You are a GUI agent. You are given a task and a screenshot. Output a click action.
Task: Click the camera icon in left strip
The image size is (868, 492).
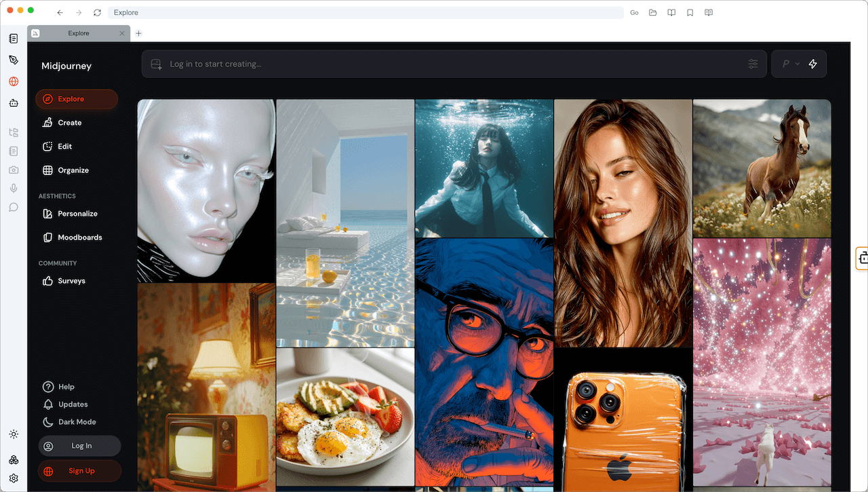14,170
